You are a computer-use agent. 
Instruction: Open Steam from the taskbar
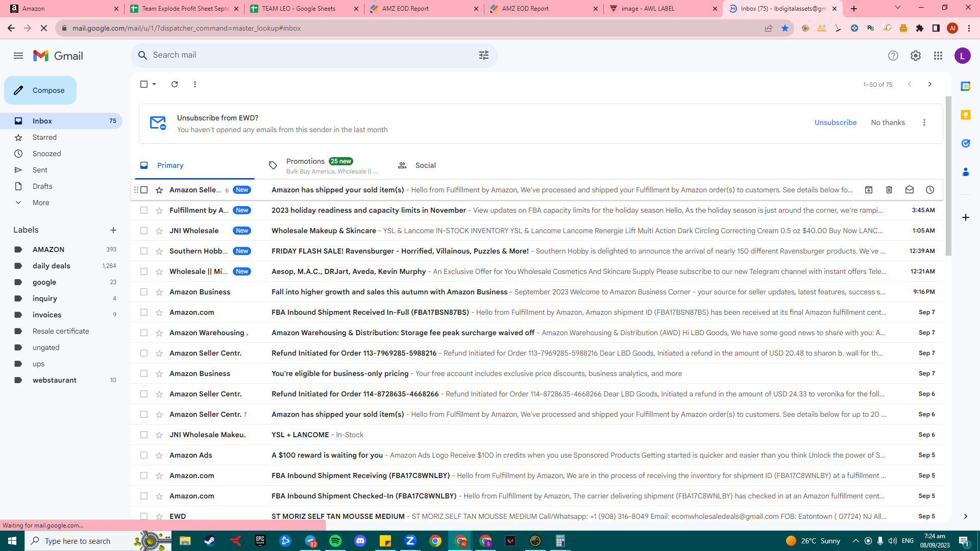coord(210,541)
